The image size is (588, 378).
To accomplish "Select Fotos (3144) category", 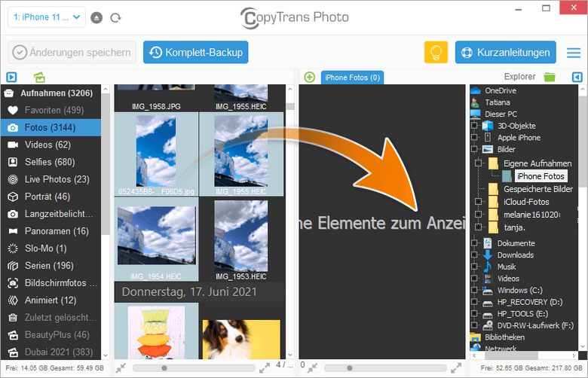I will click(x=51, y=127).
